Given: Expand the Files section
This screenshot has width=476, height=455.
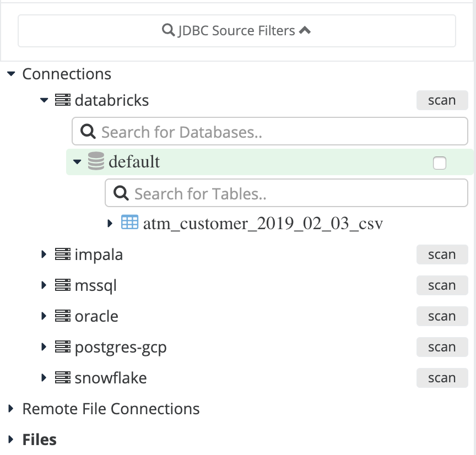Looking at the screenshot, I should 11,439.
